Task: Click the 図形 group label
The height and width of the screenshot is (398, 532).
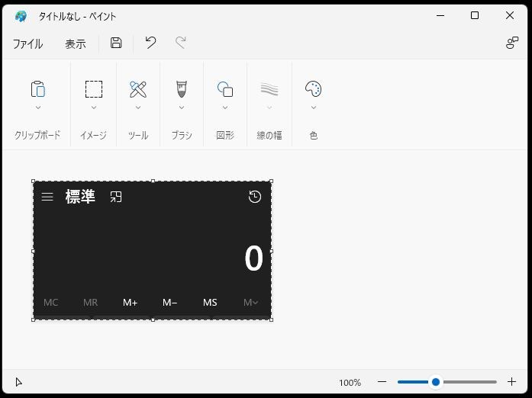Action: (225, 135)
